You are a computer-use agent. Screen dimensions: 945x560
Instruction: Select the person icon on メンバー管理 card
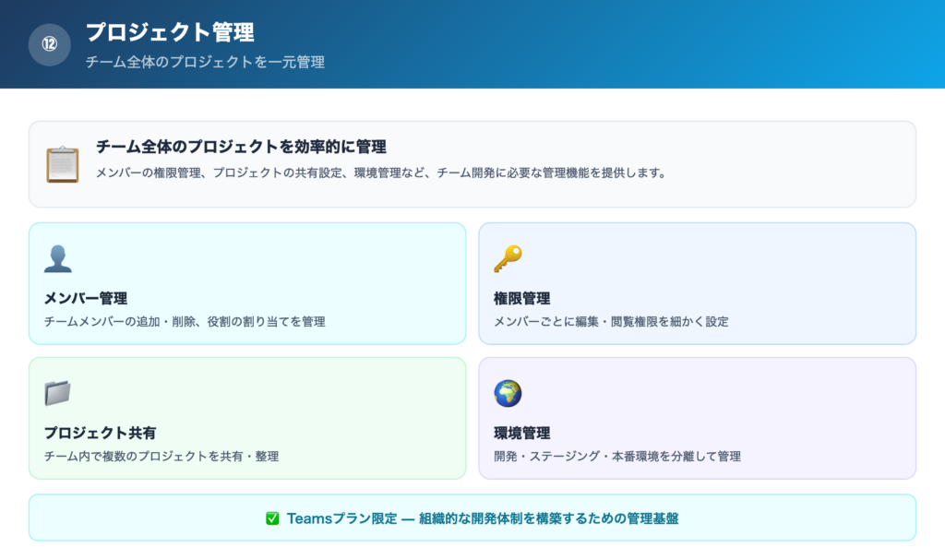point(58,258)
